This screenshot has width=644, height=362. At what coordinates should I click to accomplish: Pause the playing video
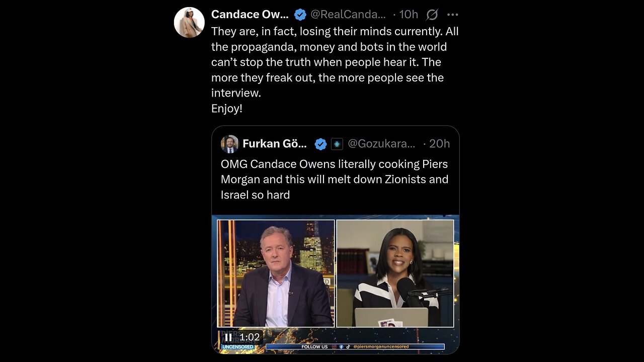(228, 337)
